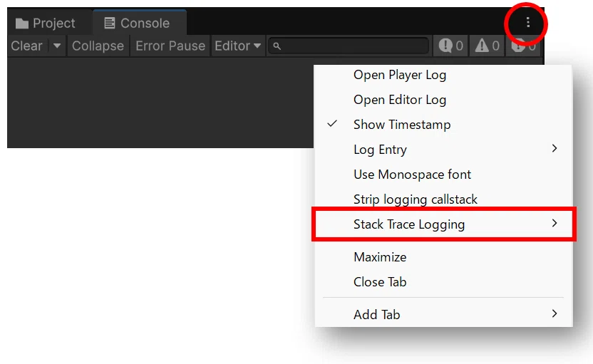The width and height of the screenshot is (593, 364).
Task: Toggle Collapse mode in console
Action: (x=98, y=46)
